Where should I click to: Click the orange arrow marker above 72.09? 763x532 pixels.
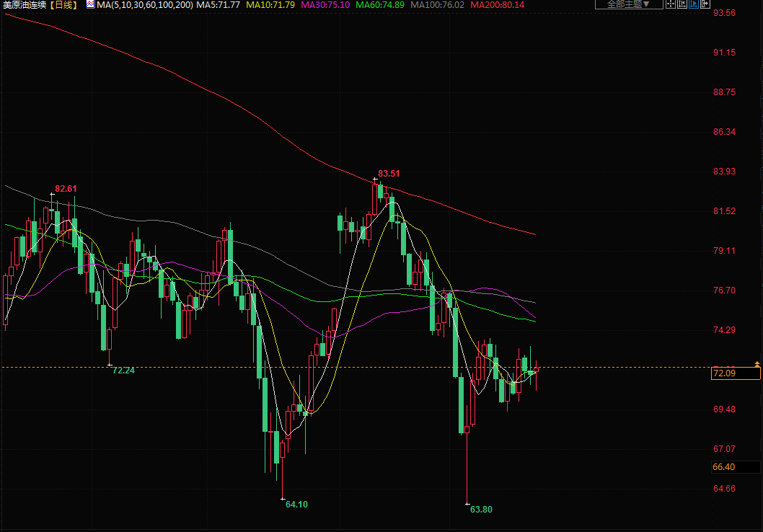757,362
